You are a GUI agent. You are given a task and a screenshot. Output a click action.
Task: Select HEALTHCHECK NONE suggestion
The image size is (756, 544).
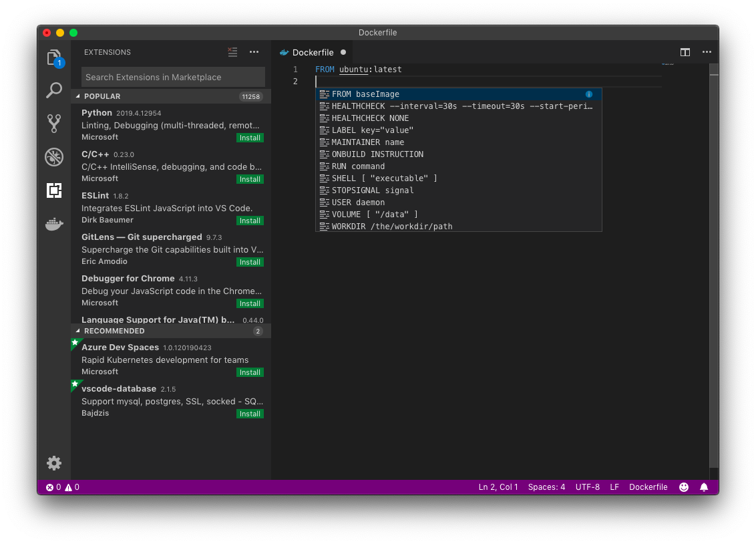pyautogui.click(x=459, y=118)
